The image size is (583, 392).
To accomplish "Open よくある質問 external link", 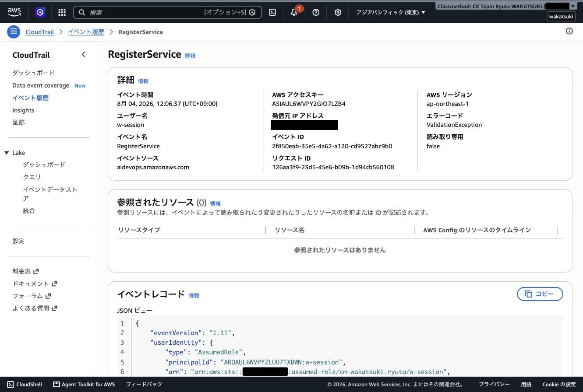I will [x=35, y=308].
